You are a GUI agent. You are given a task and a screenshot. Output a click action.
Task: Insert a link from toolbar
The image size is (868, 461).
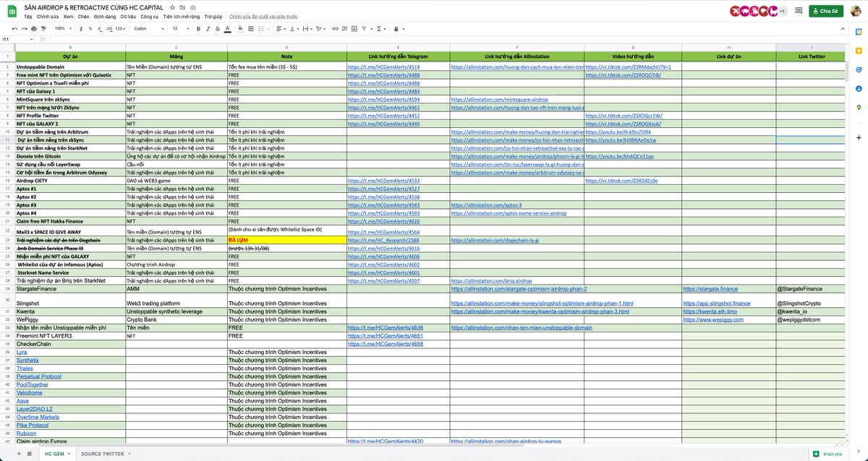[x=335, y=29]
